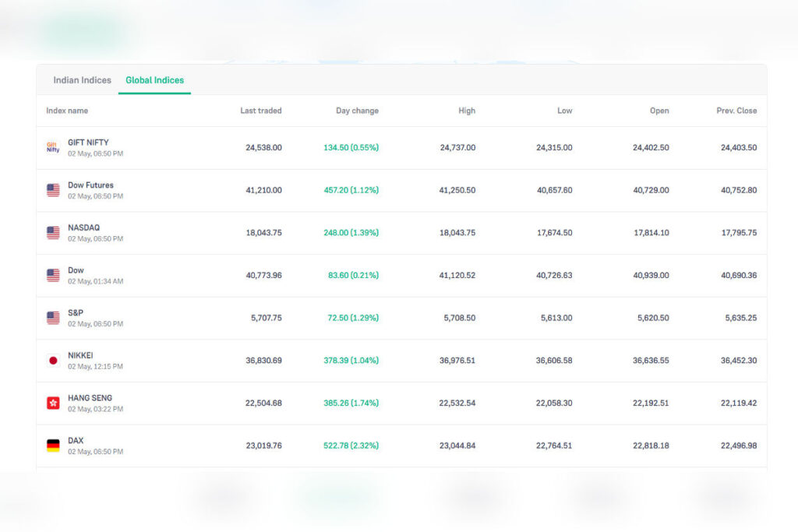798x532 pixels.
Task: Select the Global Indices tab
Action: pos(155,80)
